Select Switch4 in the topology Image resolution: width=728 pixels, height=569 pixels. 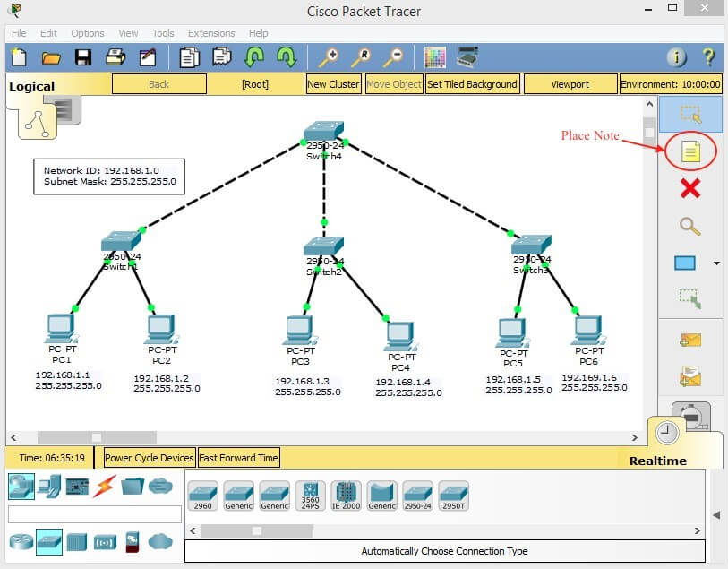coord(324,131)
